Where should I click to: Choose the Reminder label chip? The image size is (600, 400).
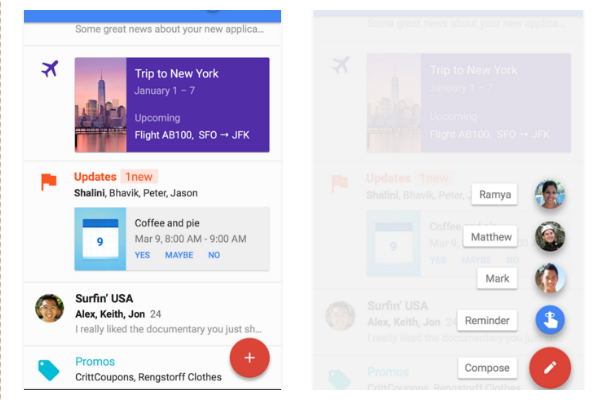pyautogui.click(x=487, y=320)
